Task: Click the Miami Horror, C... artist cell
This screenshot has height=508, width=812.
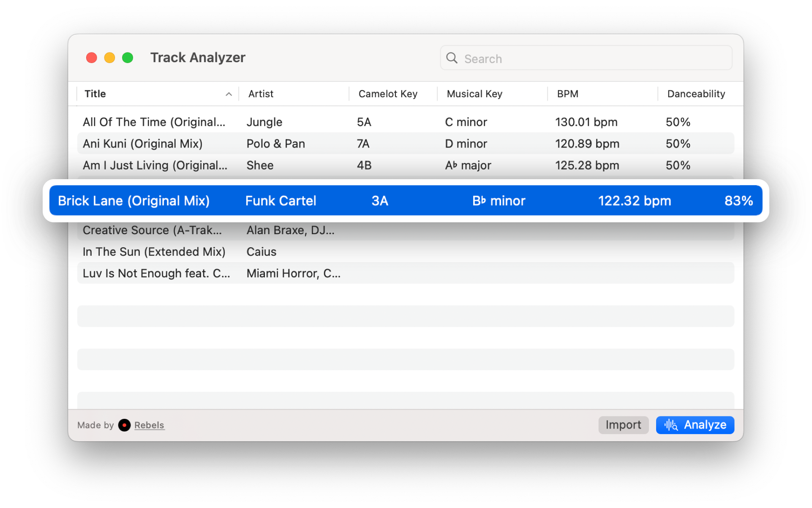Action: [294, 273]
